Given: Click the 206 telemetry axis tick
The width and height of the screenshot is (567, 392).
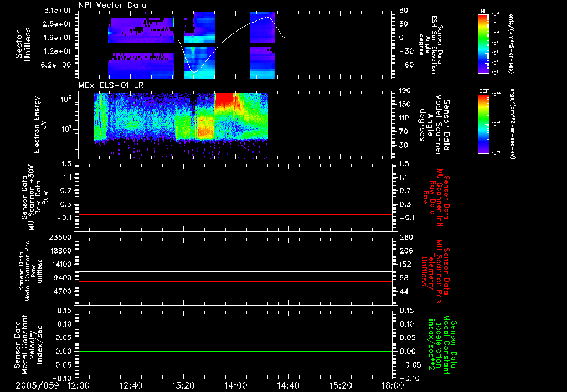Looking at the screenshot, I should click(405, 251).
